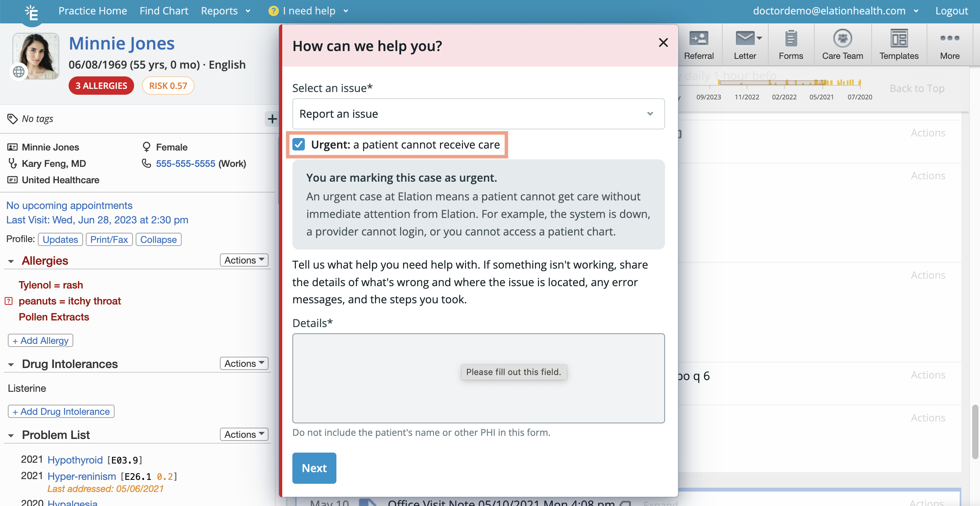
Task: Open Drug Intolerances Actions menu
Action: pyautogui.click(x=243, y=363)
